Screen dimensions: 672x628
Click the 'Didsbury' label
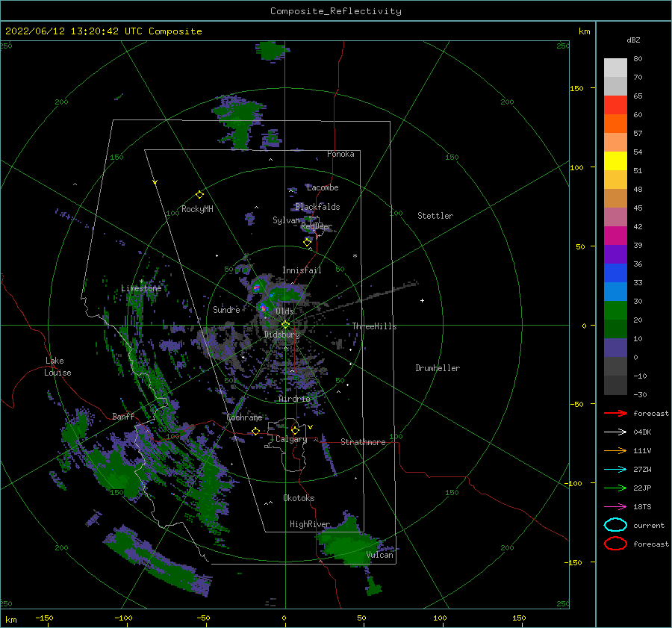(x=281, y=335)
